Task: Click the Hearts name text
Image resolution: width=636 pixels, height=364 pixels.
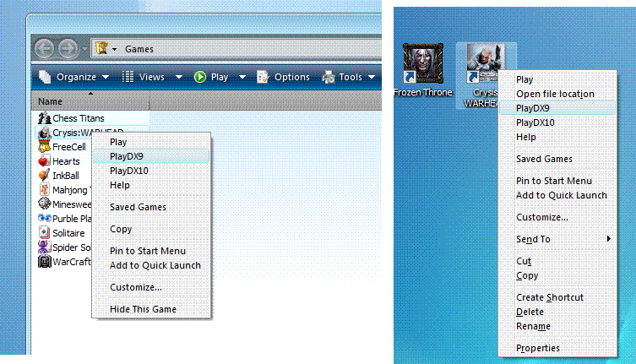Action: (66, 161)
